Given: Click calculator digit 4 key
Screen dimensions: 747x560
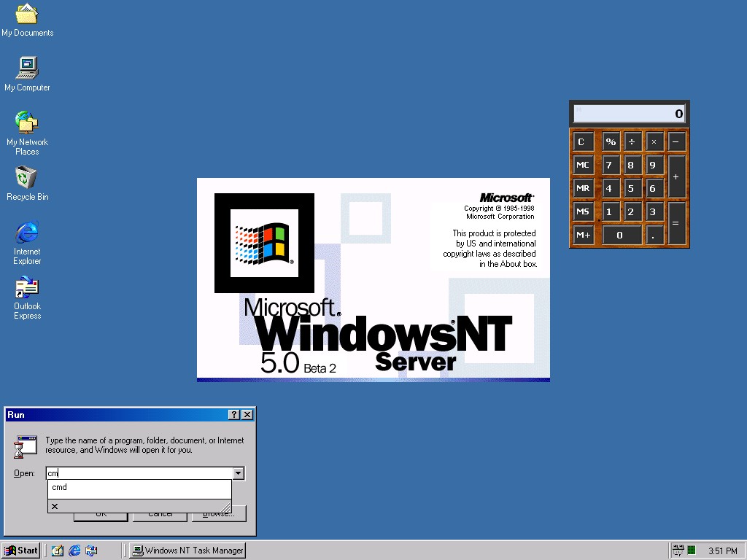Looking at the screenshot, I should [611, 188].
